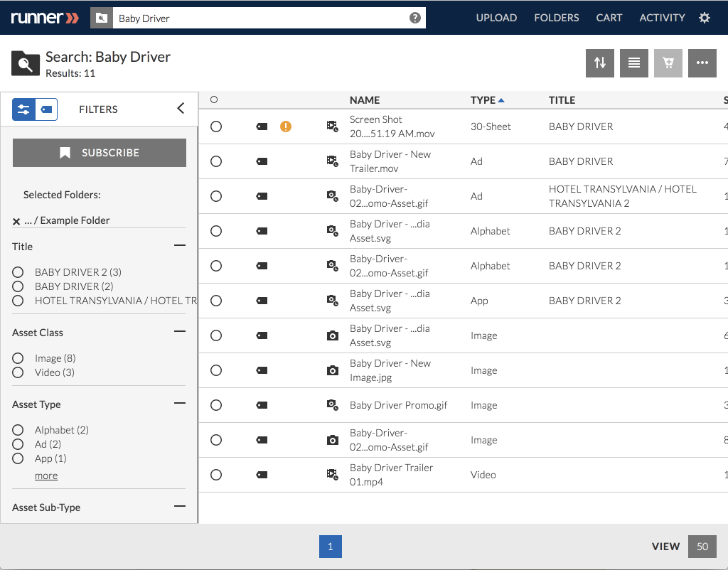Click the 30-Sheet type cell
This screenshot has width=728, height=570.
[491, 127]
